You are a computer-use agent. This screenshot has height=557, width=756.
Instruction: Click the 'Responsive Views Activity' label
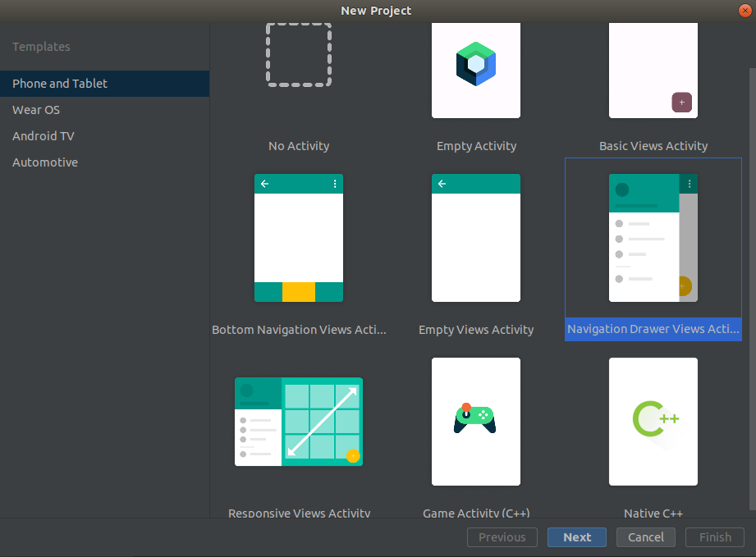tap(299, 513)
